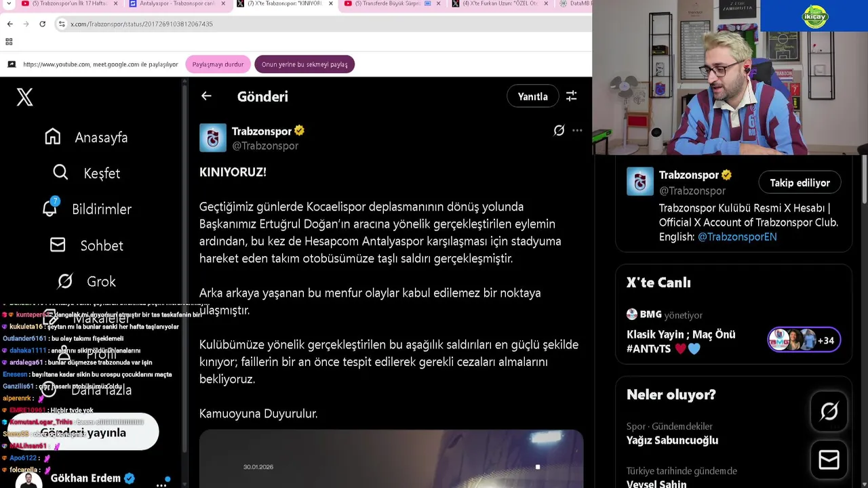868x488 pixels.
Task: Click Trabzonspor name in post header
Action: (x=262, y=131)
